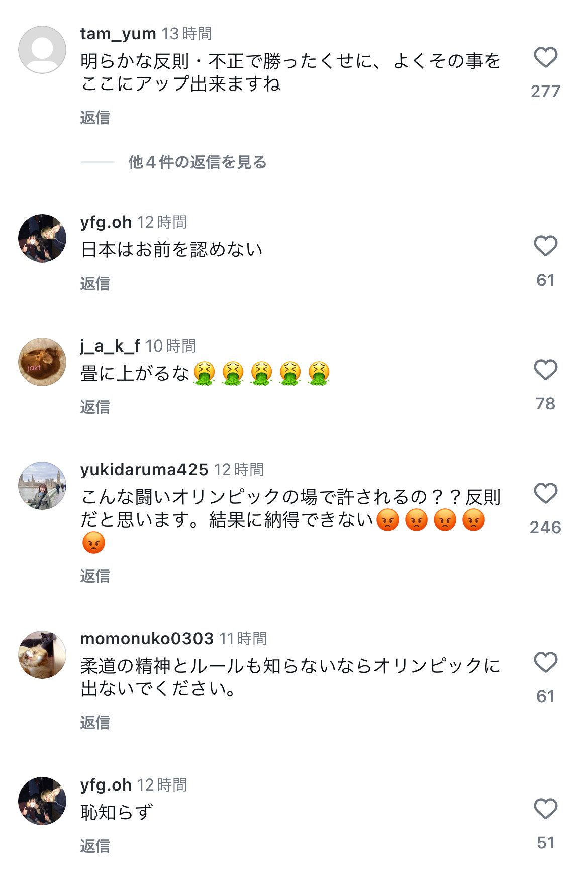Reply to yfg.oh's 日本はお前を認めない comment
Viewport: 588px width, 873px height.
(95, 283)
